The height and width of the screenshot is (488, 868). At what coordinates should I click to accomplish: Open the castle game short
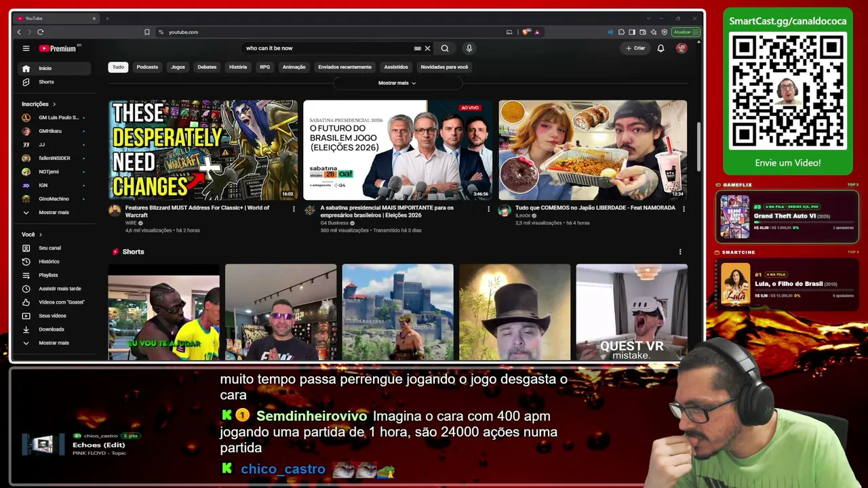(x=397, y=312)
